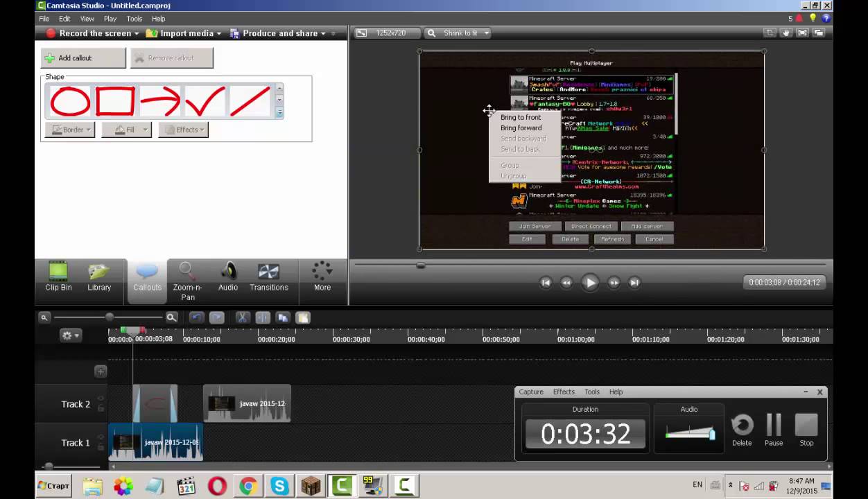This screenshot has width=868, height=499.
Task: Open Record the screen dropdown arrow
Action: pos(137,33)
